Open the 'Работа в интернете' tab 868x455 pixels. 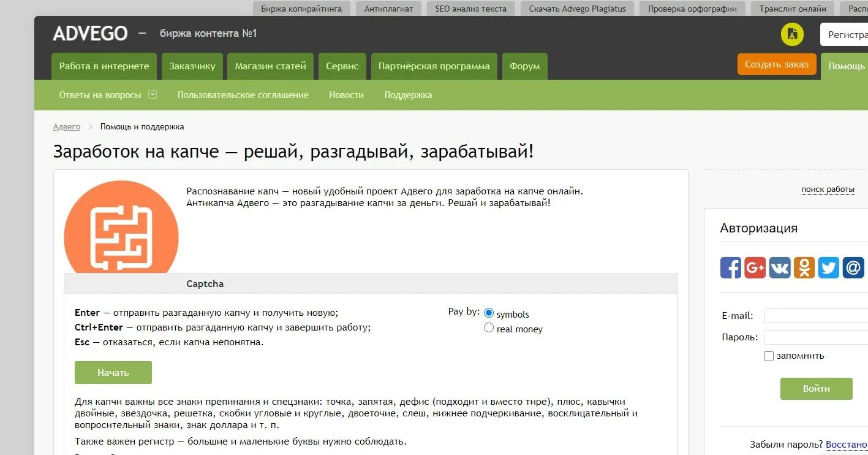coord(104,66)
